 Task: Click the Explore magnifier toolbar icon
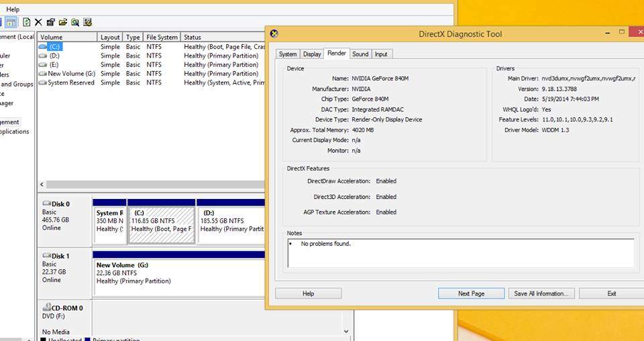pyautogui.click(x=74, y=22)
